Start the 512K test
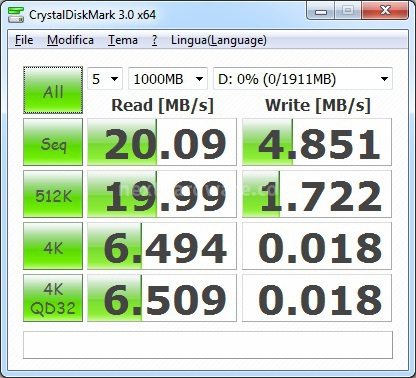Image resolution: width=416 pixels, height=378 pixels. [x=53, y=194]
